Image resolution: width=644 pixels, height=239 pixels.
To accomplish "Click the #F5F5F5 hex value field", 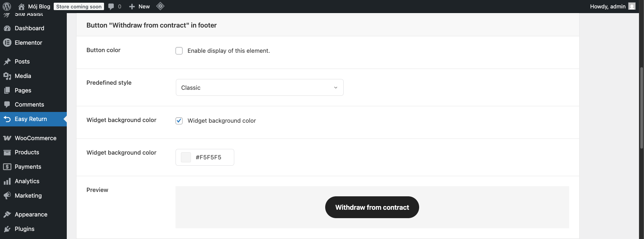I will pos(208,157).
